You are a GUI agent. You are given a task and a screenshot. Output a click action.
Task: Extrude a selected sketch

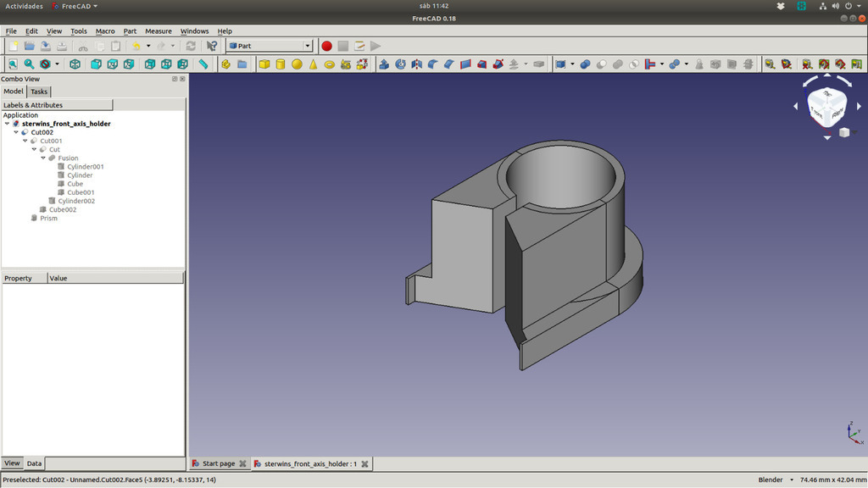pyautogui.click(x=384, y=64)
